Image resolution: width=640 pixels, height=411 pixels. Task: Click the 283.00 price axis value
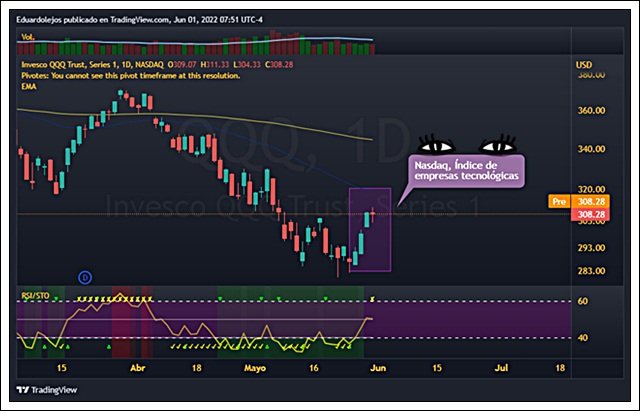(x=591, y=271)
